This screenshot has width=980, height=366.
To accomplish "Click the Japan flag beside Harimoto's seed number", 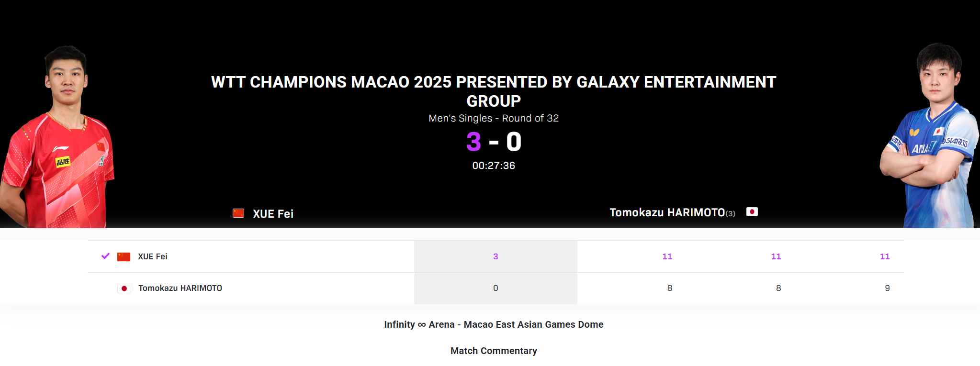I will 752,212.
